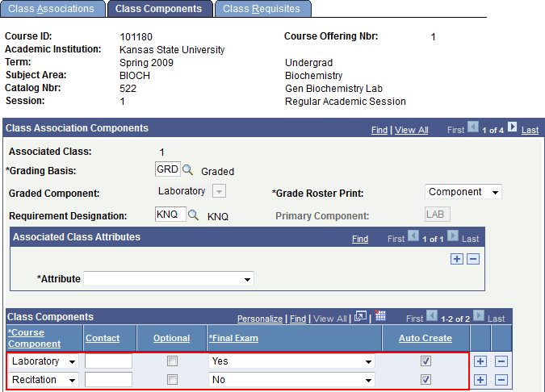Click Contact field in Laboratory row

click(108, 361)
